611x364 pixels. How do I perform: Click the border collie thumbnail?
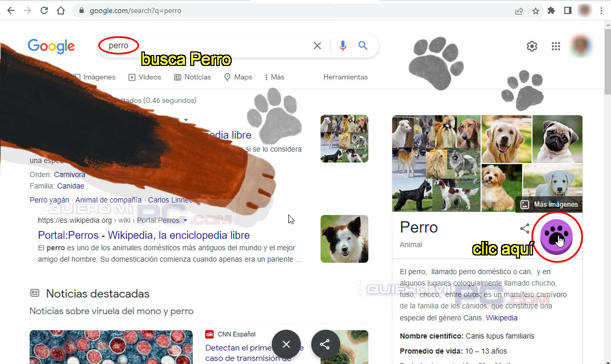pyautogui.click(x=344, y=239)
